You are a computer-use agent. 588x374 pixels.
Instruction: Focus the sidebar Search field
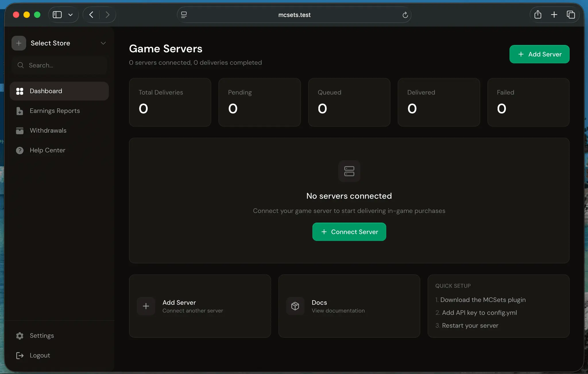pyautogui.click(x=59, y=65)
